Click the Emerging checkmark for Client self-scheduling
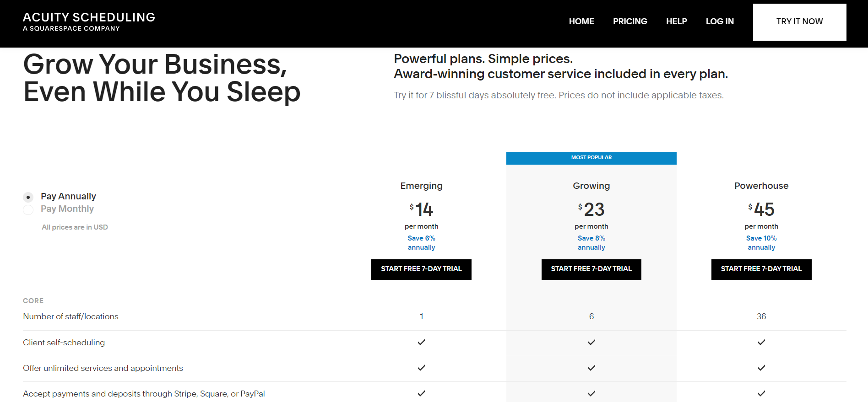The width and height of the screenshot is (868, 402). coord(421,342)
